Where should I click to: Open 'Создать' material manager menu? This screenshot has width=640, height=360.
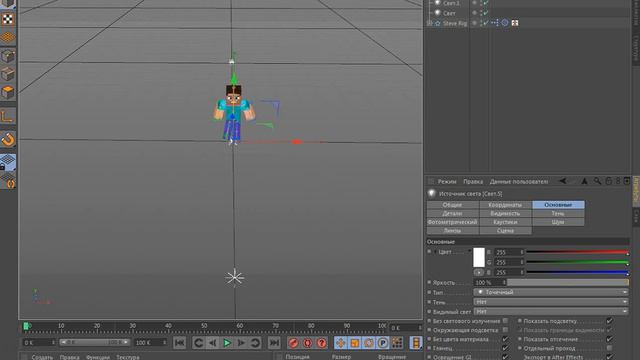[x=42, y=357]
